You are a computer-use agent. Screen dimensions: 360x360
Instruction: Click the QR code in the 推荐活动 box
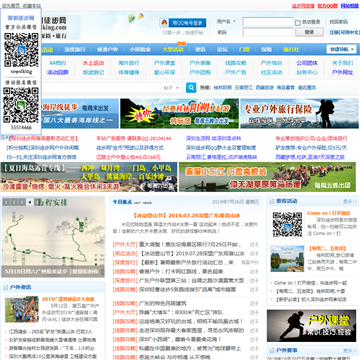click(x=287, y=225)
